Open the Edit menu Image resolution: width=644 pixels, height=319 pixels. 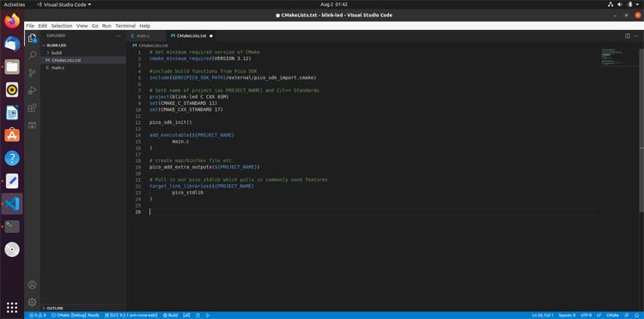[x=43, y=26]
